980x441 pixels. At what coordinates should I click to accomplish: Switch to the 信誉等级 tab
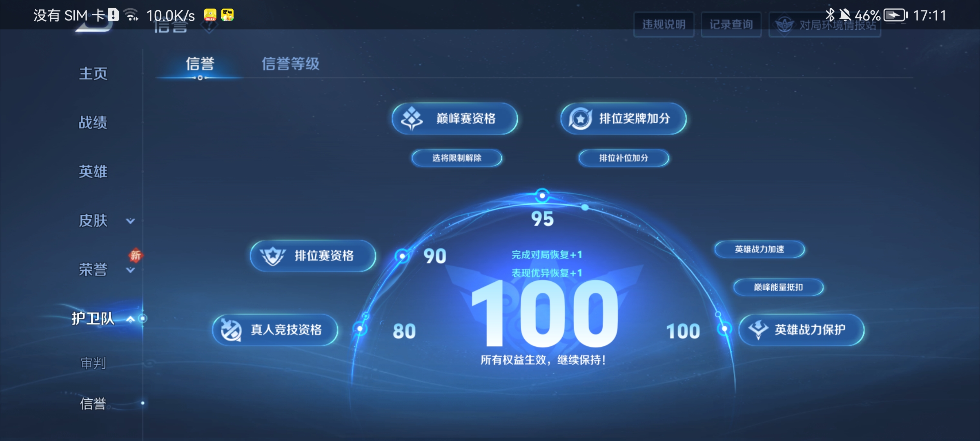[x=290, y=64]
